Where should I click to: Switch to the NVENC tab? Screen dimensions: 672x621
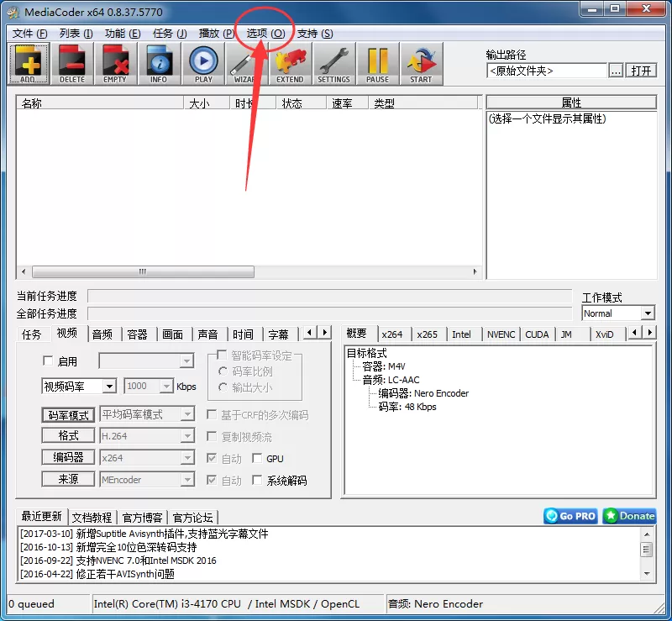point(501,334)
